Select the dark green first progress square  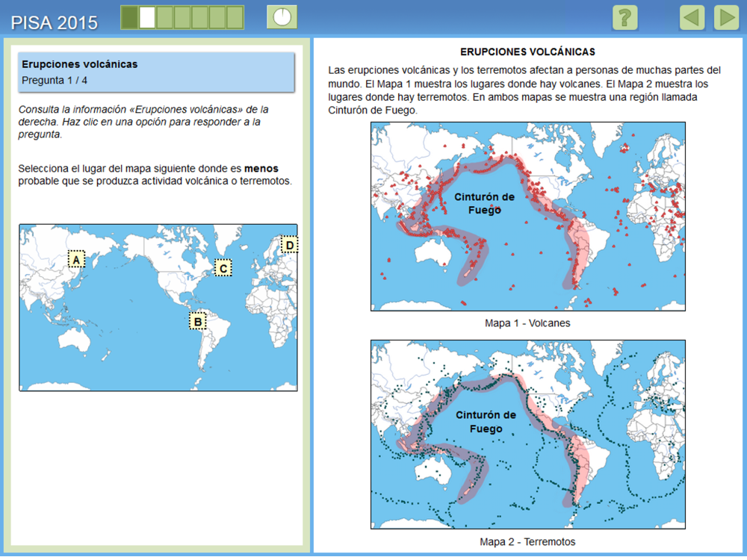[x=129, y=17]
